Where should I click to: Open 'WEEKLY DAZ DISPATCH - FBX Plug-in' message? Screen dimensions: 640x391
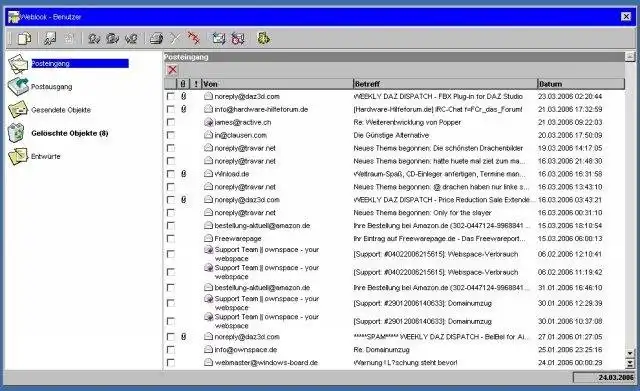pyautogui.click(x=438, y=96)
